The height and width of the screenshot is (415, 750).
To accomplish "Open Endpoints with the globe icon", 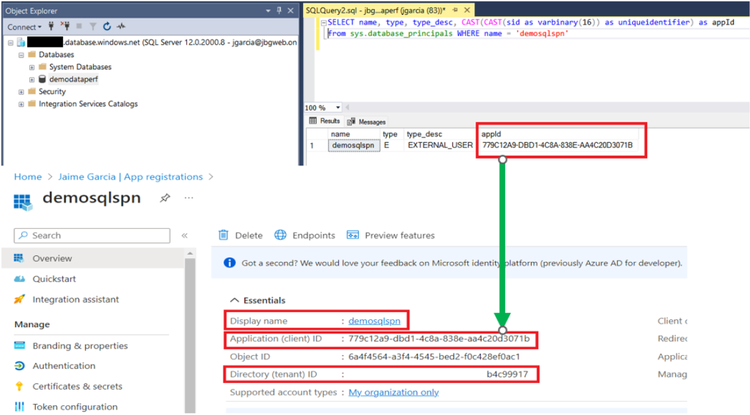I will pos(280,235).
